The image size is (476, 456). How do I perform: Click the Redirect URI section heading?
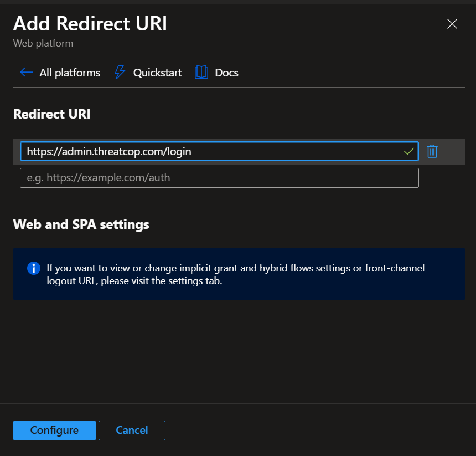(x=52, y=114)
